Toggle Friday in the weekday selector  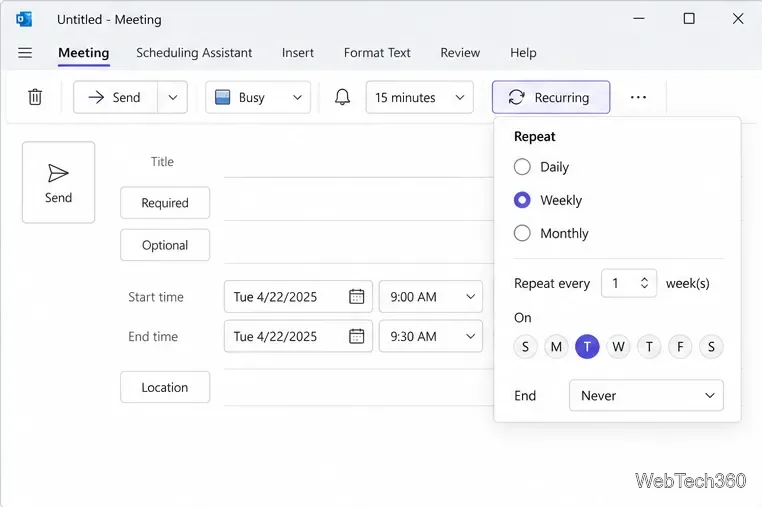[x=680, y=347]
